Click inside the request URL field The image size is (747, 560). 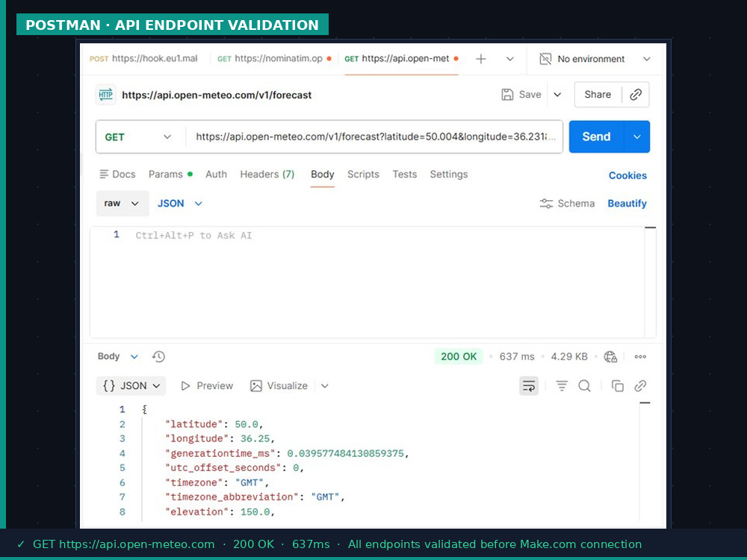374,137
